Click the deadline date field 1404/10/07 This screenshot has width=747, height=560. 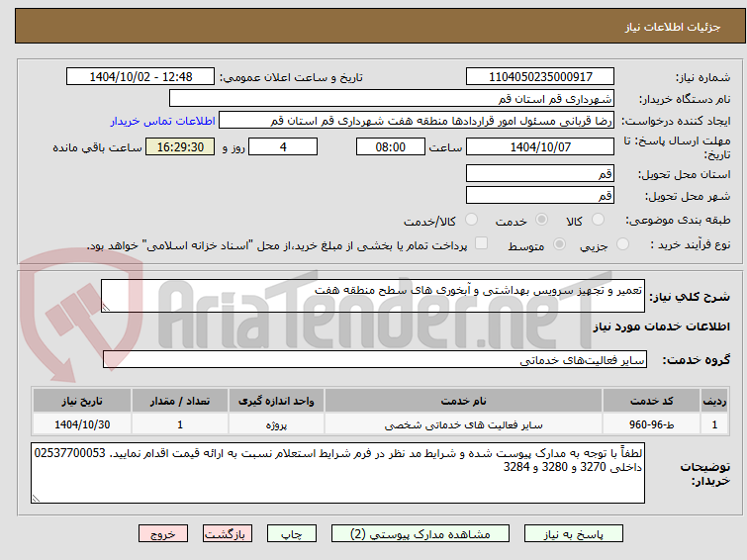[x=540, y=146]
